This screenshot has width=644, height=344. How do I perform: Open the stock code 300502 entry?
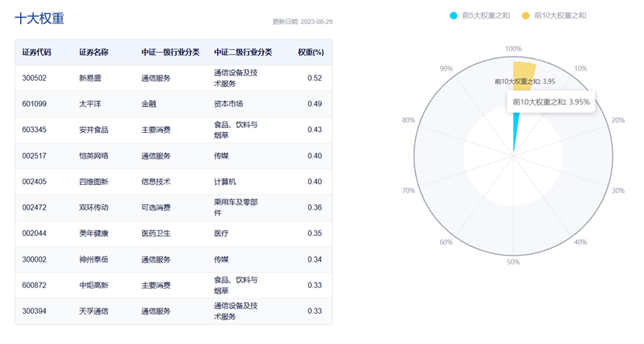pos(35,78)
